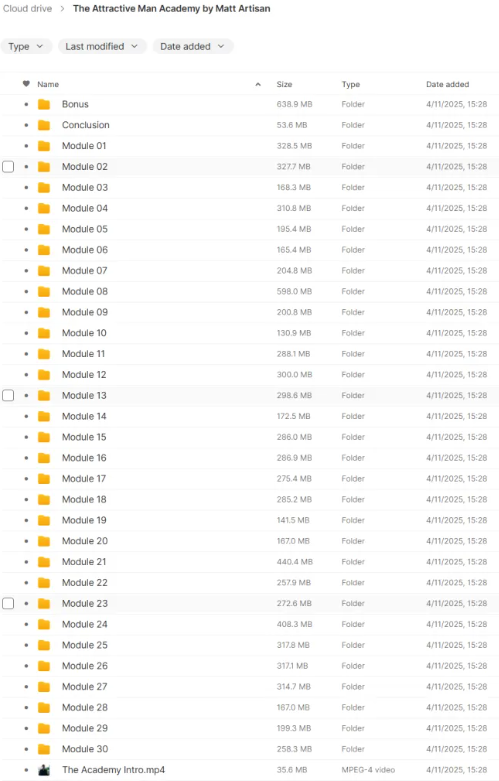Go to Cloud drive breadcrumb

coord(27,8)
